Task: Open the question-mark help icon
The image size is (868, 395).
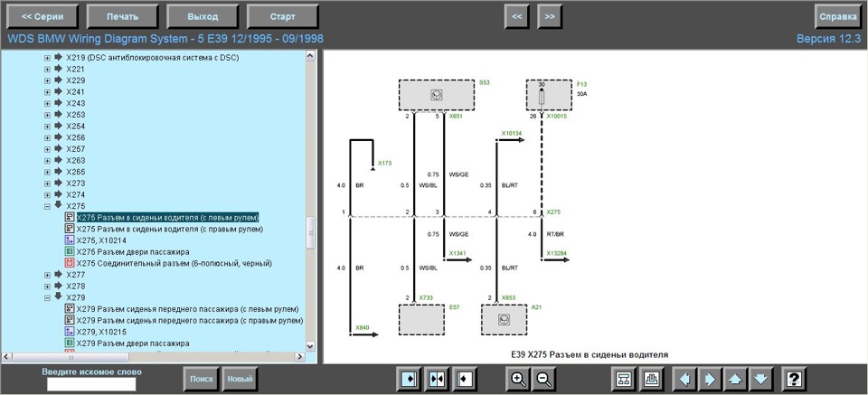Action: (x=794, y=380)
